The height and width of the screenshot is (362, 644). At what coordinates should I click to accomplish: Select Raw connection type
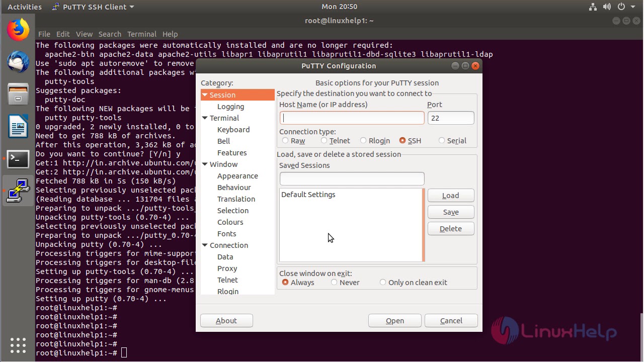point(285,141)
